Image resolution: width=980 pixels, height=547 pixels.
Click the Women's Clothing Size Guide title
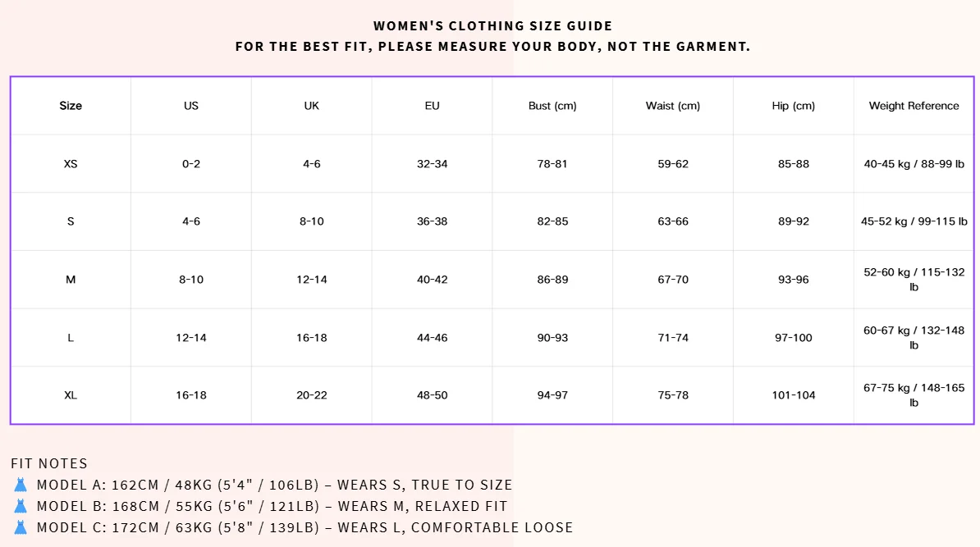coord(493,25)
